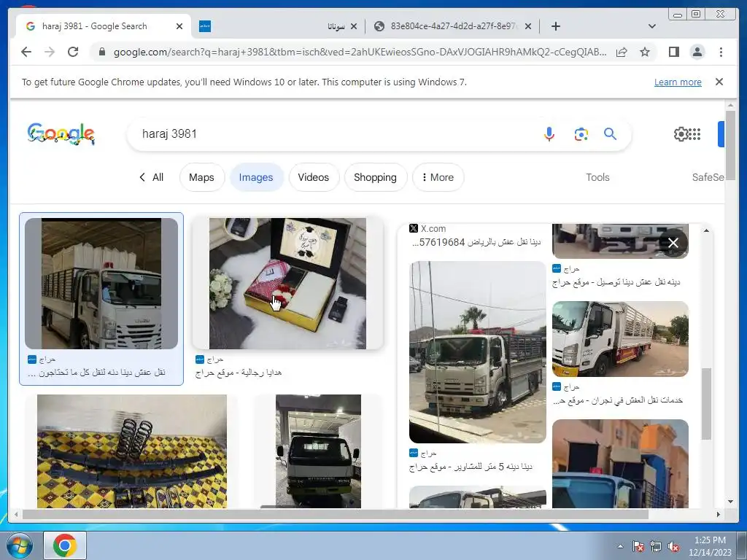747x560 pixels.
Task: Open the browser side panel
Action: pos(673,52)
